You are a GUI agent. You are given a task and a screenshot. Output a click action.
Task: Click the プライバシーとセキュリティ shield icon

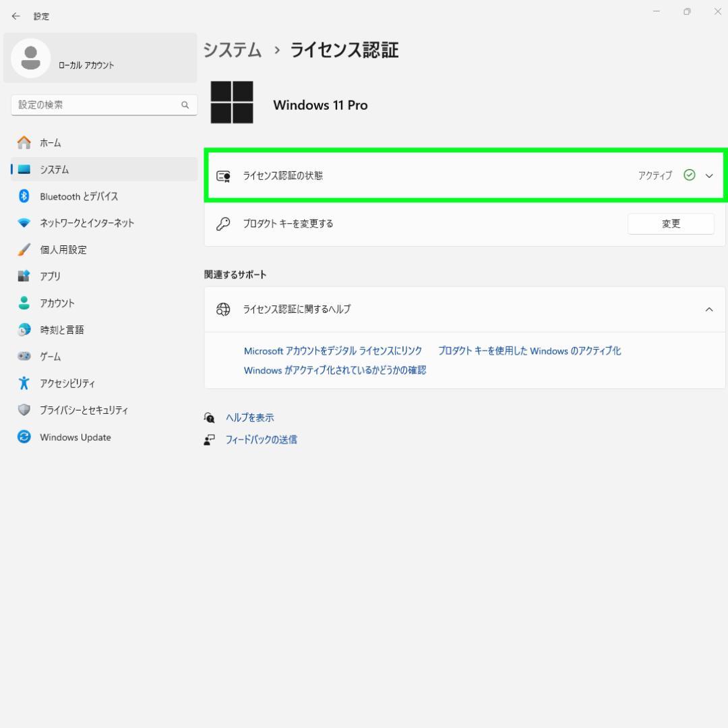pos(24,410)
